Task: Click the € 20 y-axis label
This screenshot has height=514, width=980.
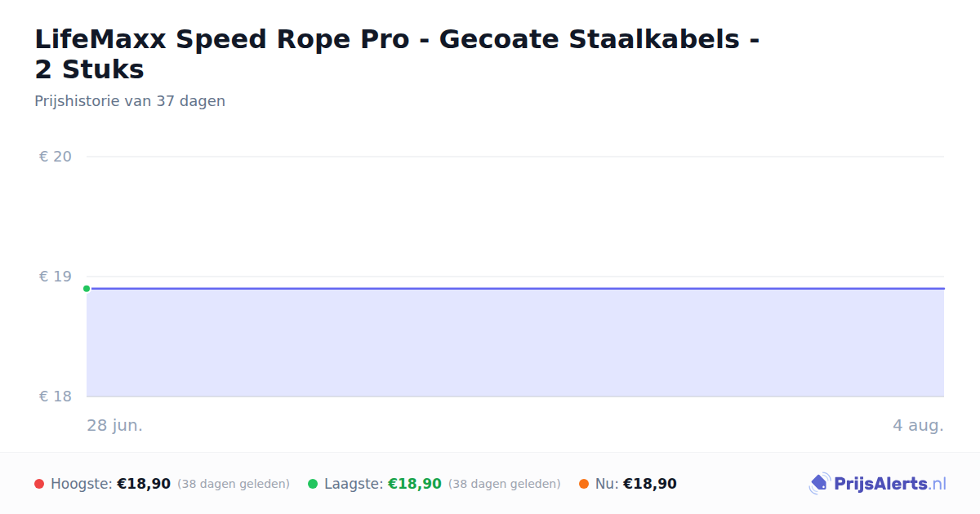Action: (56, 157)
